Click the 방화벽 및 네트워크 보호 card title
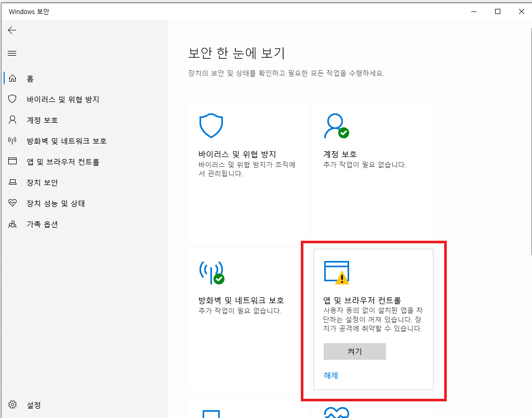The width and height of the screenshot is (532, 418). pos(241,300)
